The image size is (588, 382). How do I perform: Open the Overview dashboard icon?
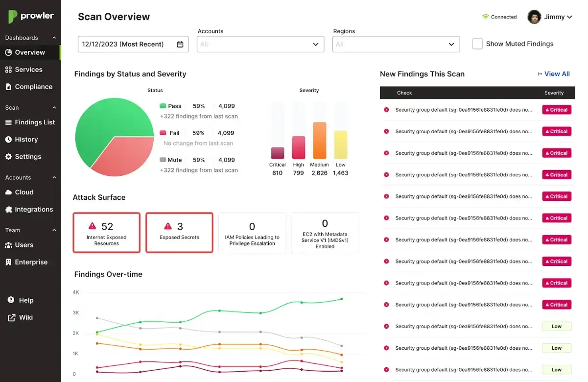click(x=8, y=52)
